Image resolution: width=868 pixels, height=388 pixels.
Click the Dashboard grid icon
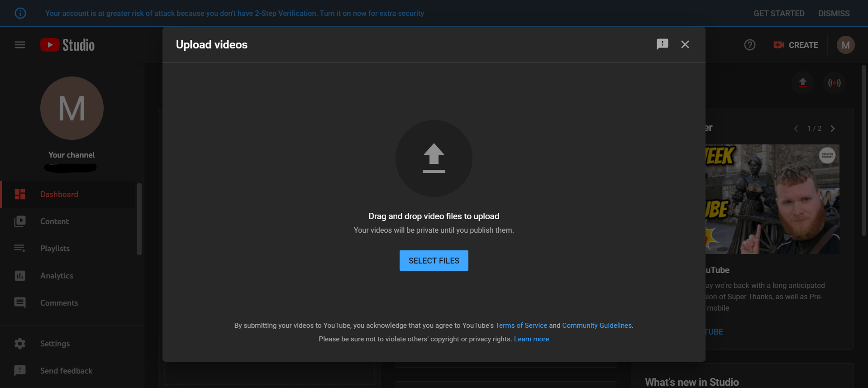[20, 194]
